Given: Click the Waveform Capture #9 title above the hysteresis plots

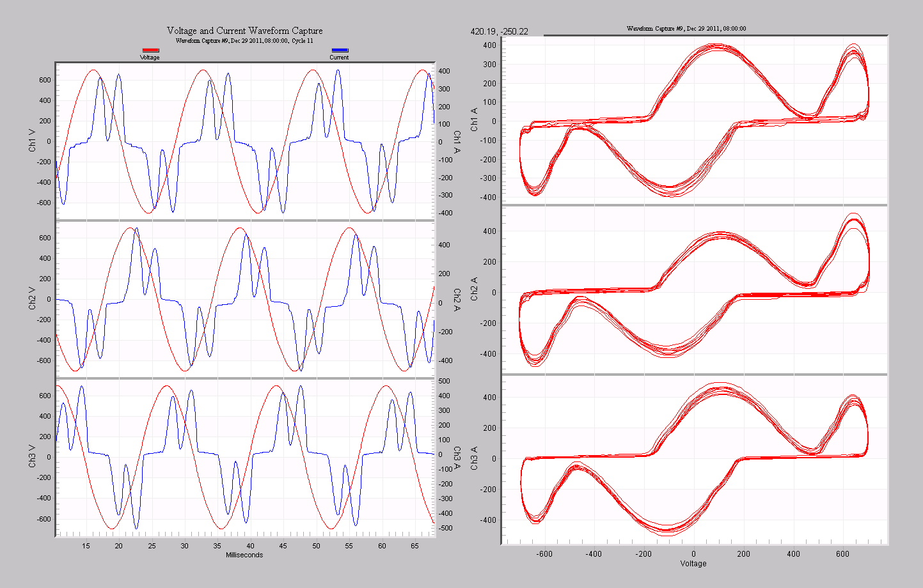Looking at the screenshot, I should pyautogui.click(x=686, y=28).
